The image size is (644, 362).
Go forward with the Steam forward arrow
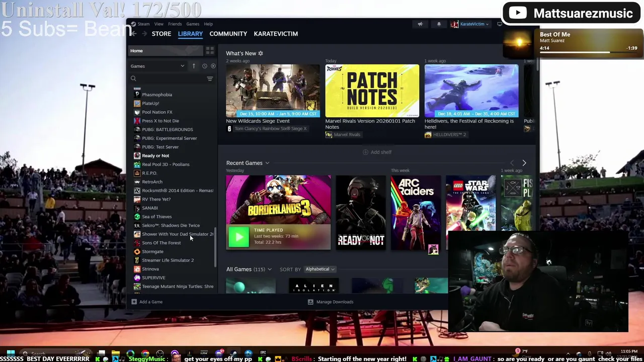144,34
